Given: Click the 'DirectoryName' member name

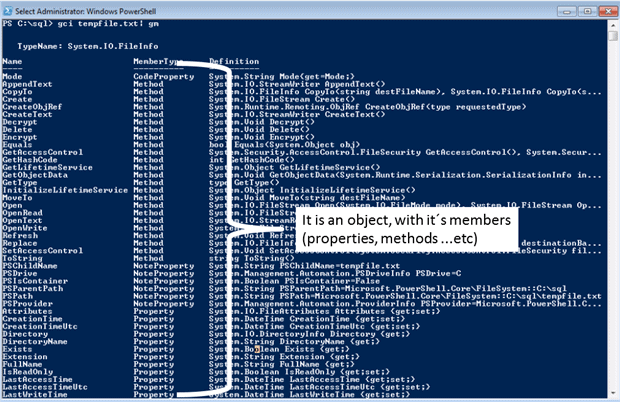Looking at the screenshot, I should pyautogui.click(x=35, y=342).
